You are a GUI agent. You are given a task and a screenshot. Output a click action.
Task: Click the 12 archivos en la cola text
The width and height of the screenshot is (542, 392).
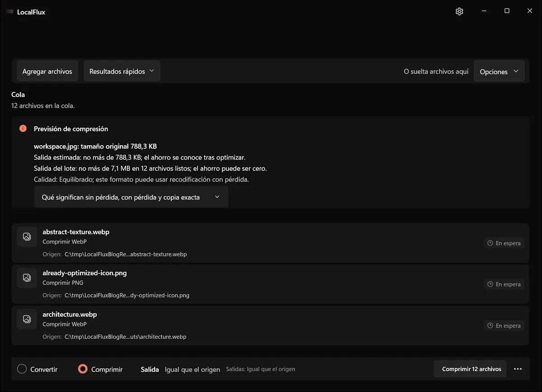coord(43,106)
